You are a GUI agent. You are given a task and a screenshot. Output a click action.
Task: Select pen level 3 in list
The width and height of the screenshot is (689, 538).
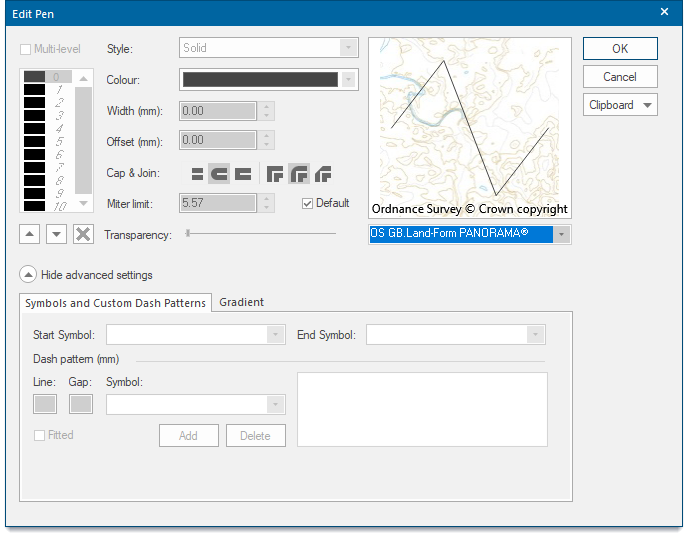[47, 116]
